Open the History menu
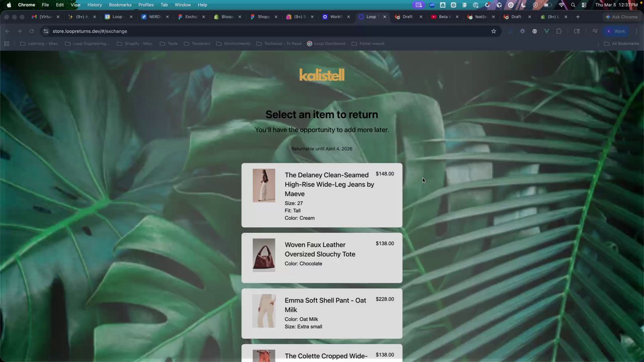The image size is (644, 362). [x=95, y=5]
